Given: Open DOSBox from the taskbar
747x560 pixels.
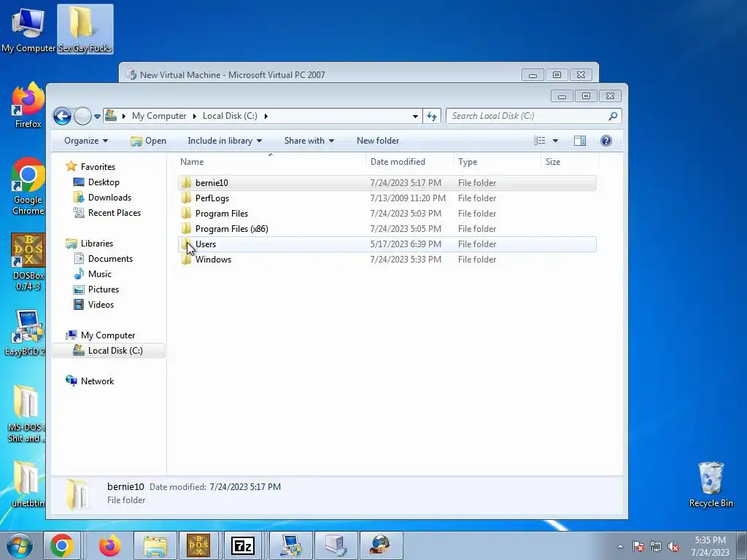Looking at the screenshot, I should click(x=198, y=545).
